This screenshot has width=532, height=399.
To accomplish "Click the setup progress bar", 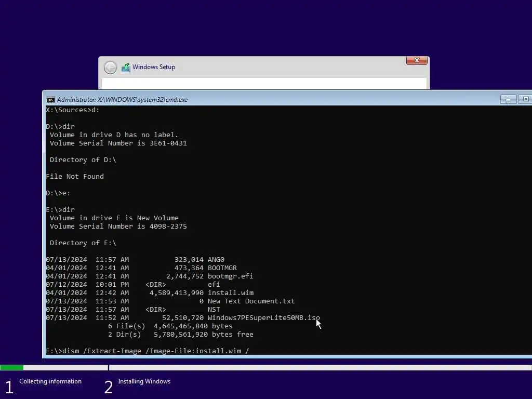I will (266, 367).
